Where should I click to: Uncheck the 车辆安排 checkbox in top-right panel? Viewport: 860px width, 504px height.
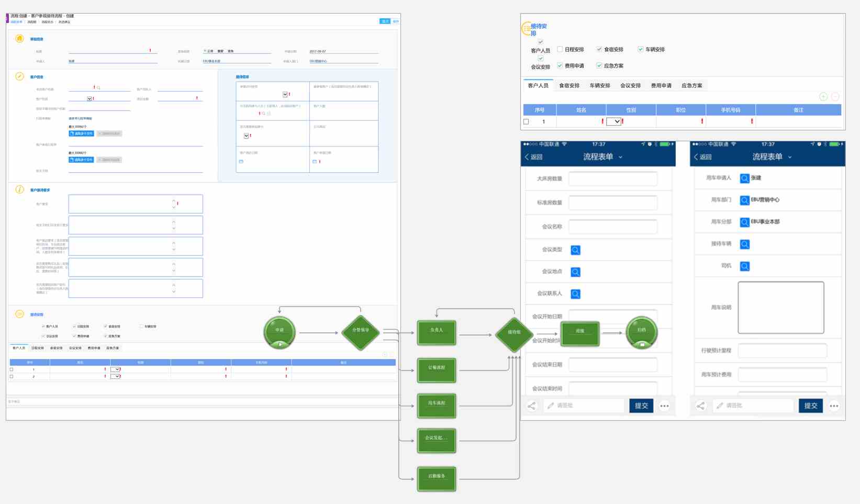[640, 49]
